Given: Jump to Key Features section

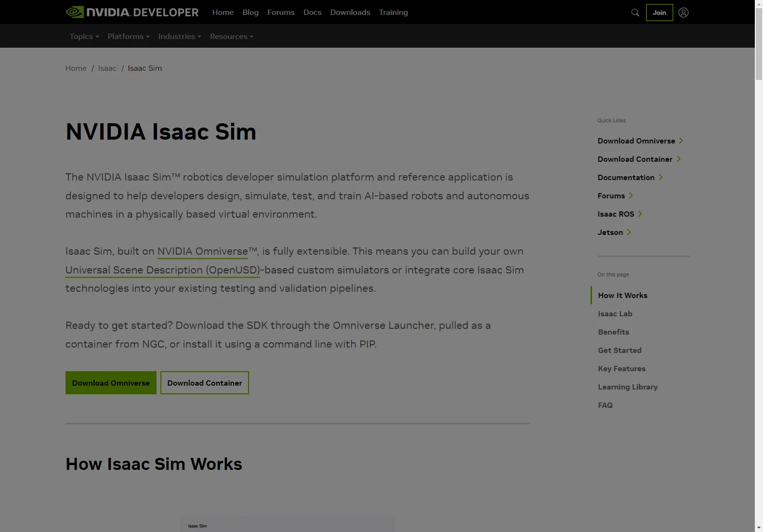Looking at the screenshot, I should 622,368.
